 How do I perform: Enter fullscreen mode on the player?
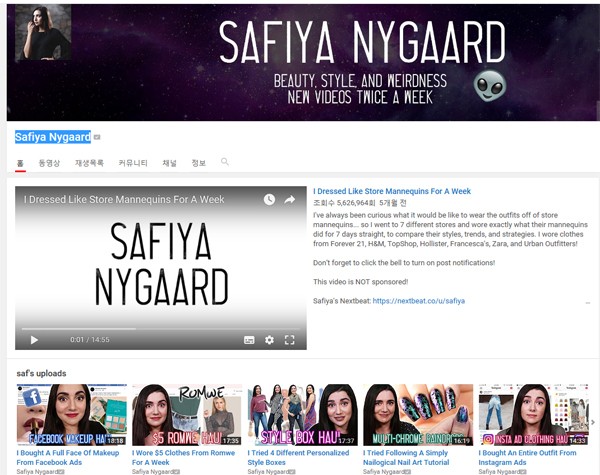(290, 340)
